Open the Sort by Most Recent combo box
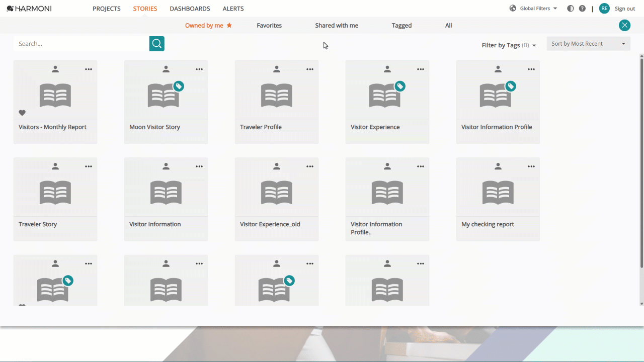This screenshot has width=644, height=362. 588,44
